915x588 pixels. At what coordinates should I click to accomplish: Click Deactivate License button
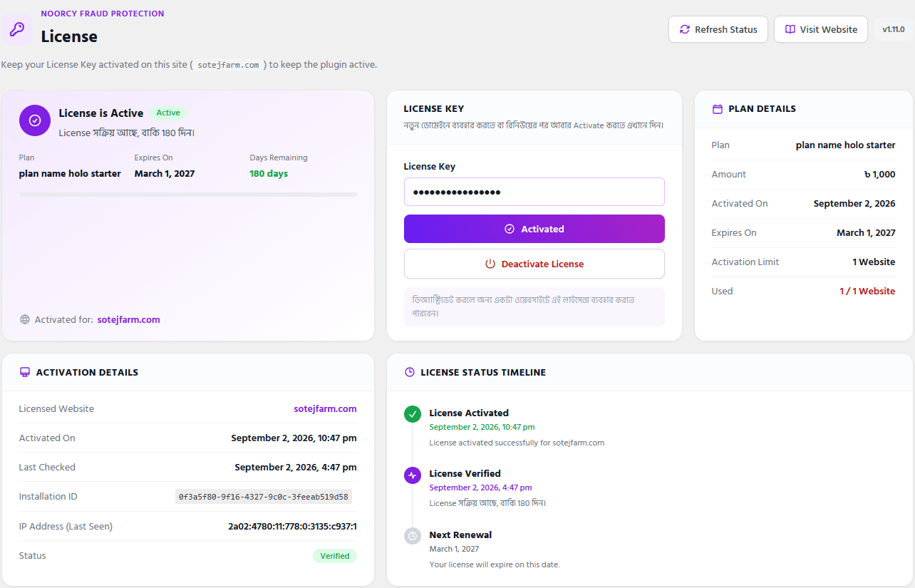click(x=534, y=264)
